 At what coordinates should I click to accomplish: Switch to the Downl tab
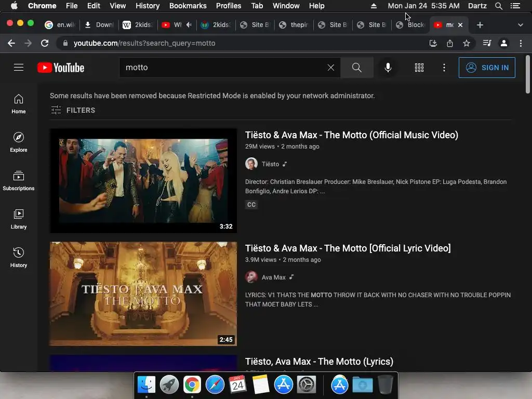[99, 25]
